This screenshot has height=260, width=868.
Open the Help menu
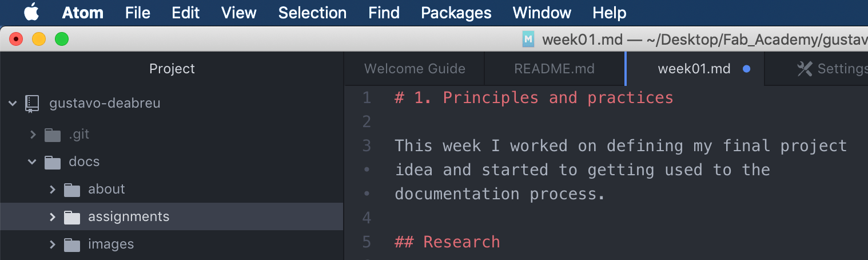click(609, 13)
